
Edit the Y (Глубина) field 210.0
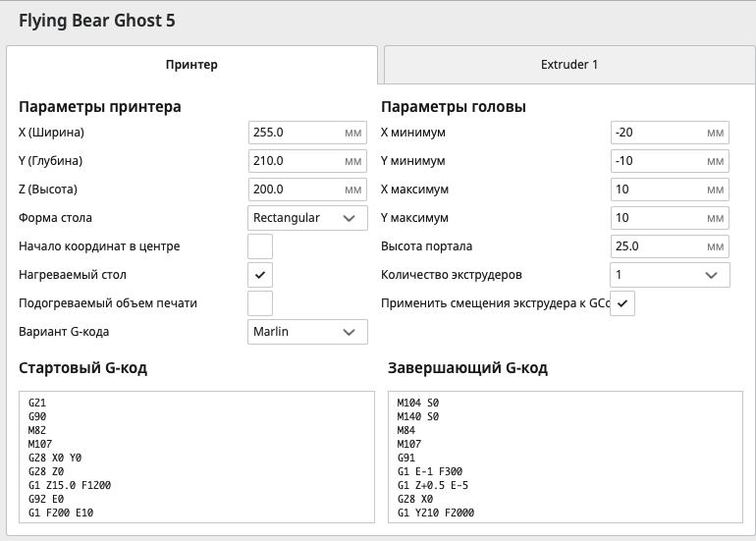[307, 161]
